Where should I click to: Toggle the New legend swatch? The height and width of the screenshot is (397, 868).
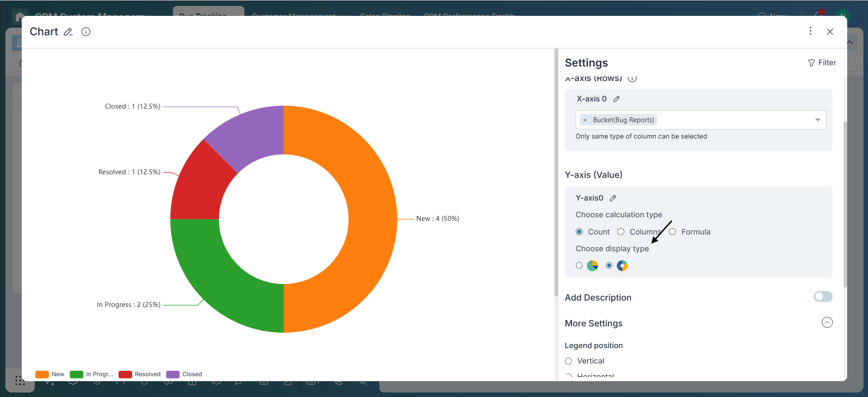point(42,374)
